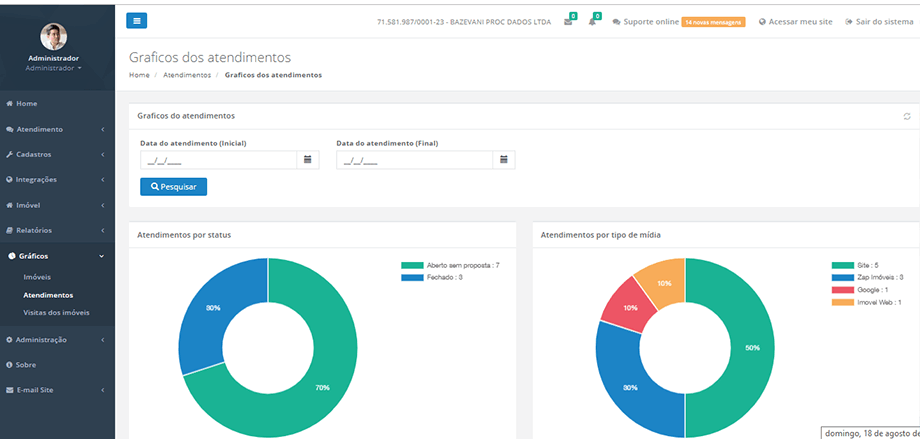Focus the initial attendance date field

tap(219, 160)
